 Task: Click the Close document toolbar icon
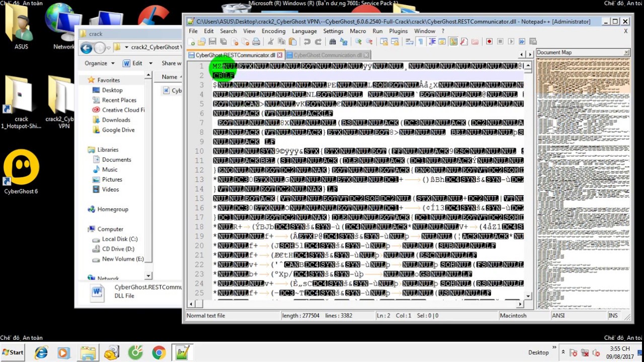click(x=234, y=41)
